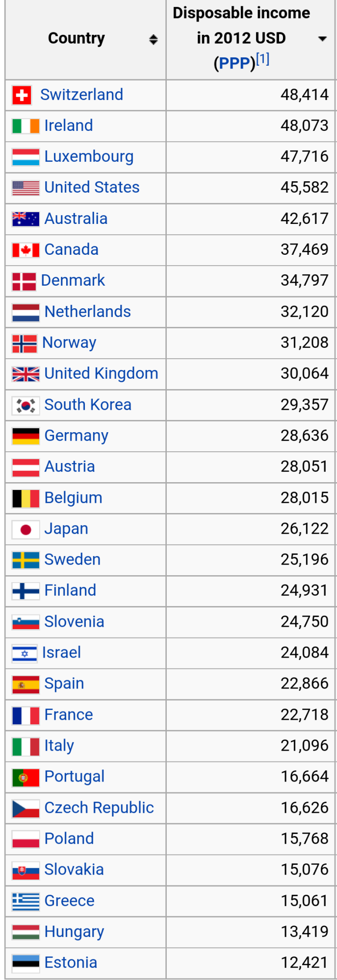Open the Luxembourg country link
337x980 pixels.
click(x=89, y=157)
